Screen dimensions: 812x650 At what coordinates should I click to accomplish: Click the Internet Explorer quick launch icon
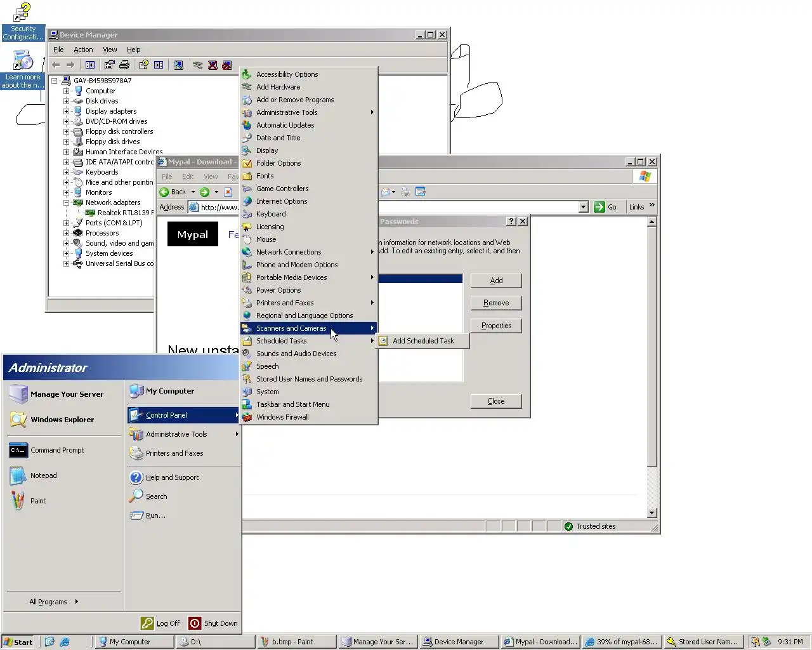click(64, 642)
